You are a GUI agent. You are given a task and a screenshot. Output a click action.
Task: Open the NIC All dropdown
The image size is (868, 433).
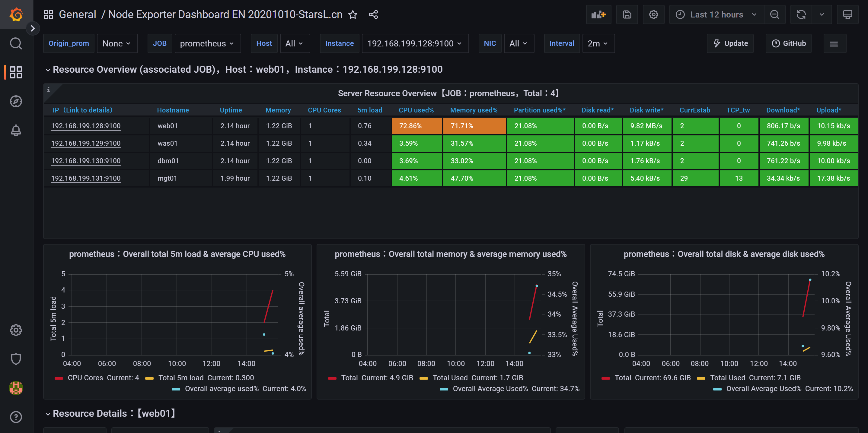pyautogui.click(x=519, y=43)
